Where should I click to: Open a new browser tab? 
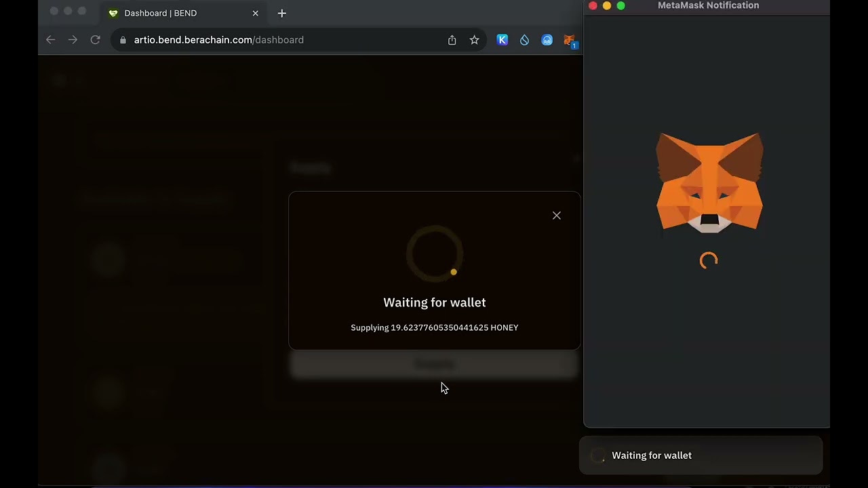point(282,13)
